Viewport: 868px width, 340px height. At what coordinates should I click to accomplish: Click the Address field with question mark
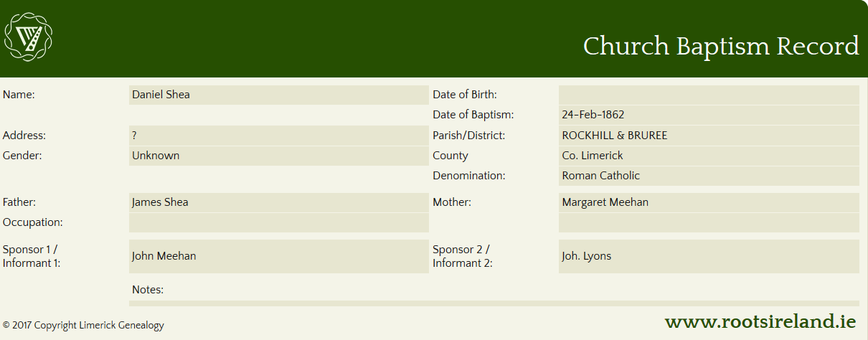point(279,136)
